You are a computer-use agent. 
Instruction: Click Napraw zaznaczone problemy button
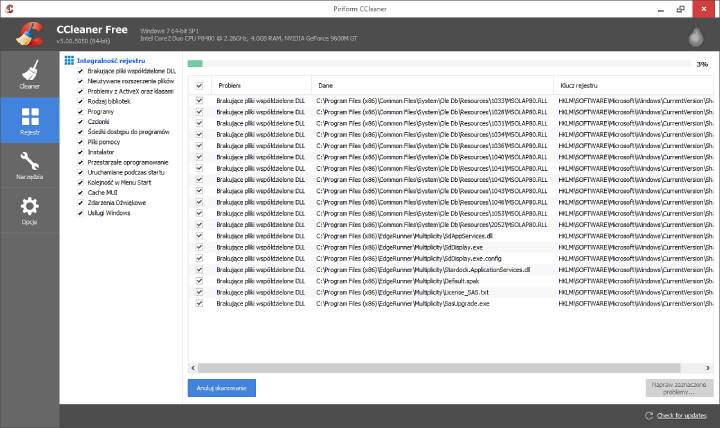tap(679, 388)
